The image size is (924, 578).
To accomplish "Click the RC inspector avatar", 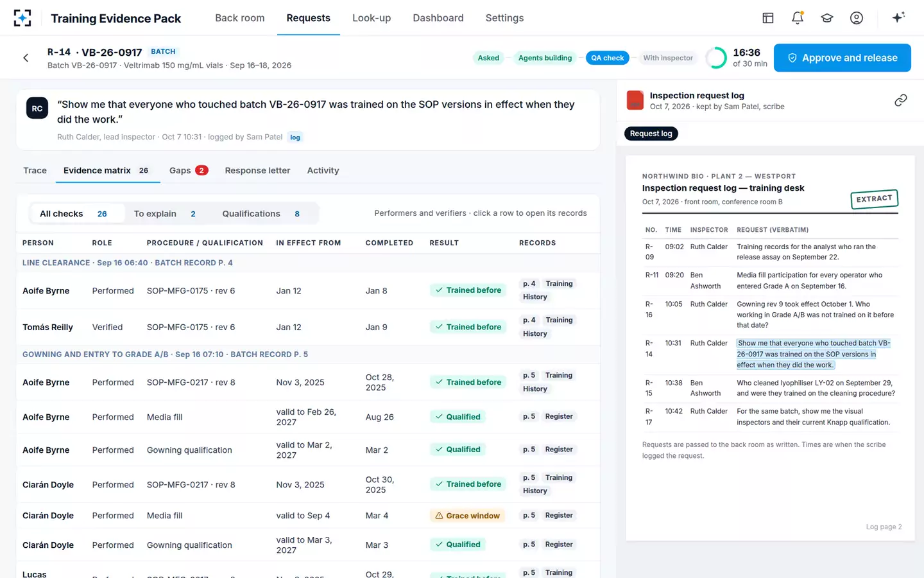I will [x=37, y=109].
